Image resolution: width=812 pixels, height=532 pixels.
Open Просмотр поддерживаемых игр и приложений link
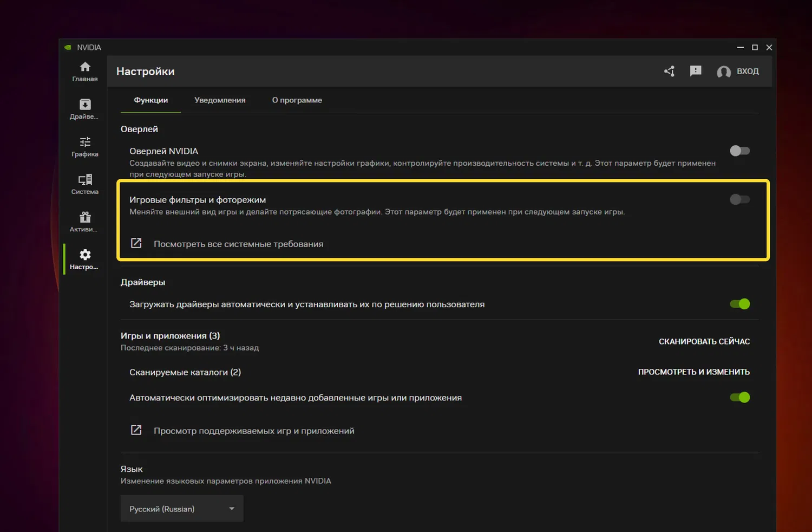254,431
